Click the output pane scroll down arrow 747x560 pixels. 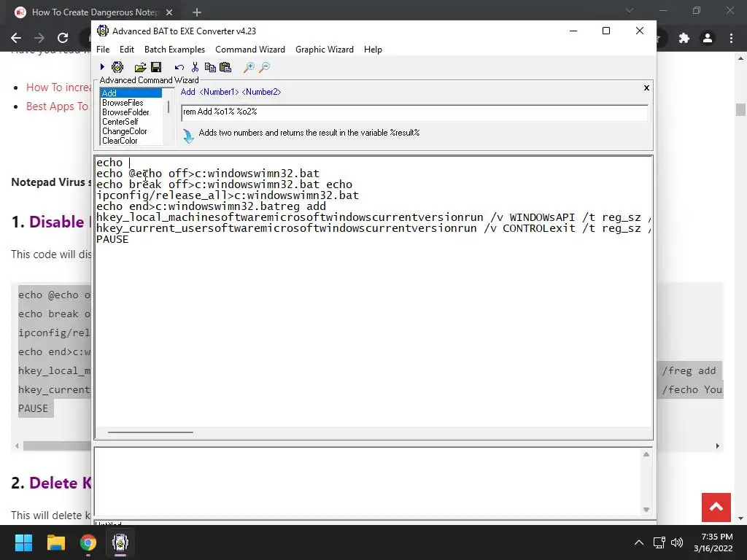click(646, 510)
